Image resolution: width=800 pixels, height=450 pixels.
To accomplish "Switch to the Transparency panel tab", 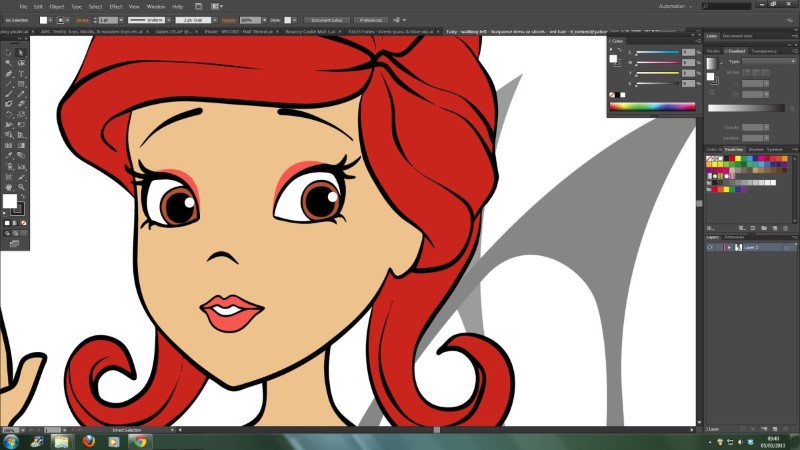I will (x=764, y=50).
